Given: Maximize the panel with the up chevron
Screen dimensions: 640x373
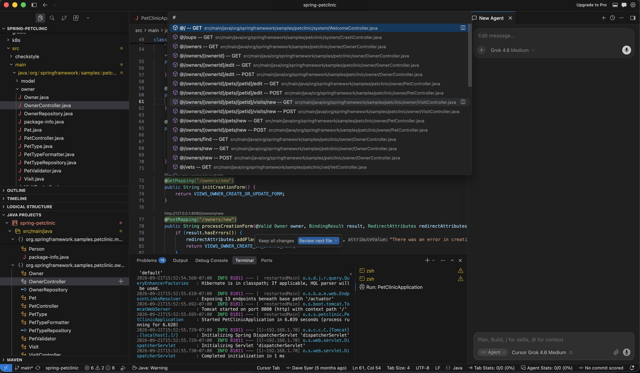Looking at the screenshot, I should tap(452, 260).
